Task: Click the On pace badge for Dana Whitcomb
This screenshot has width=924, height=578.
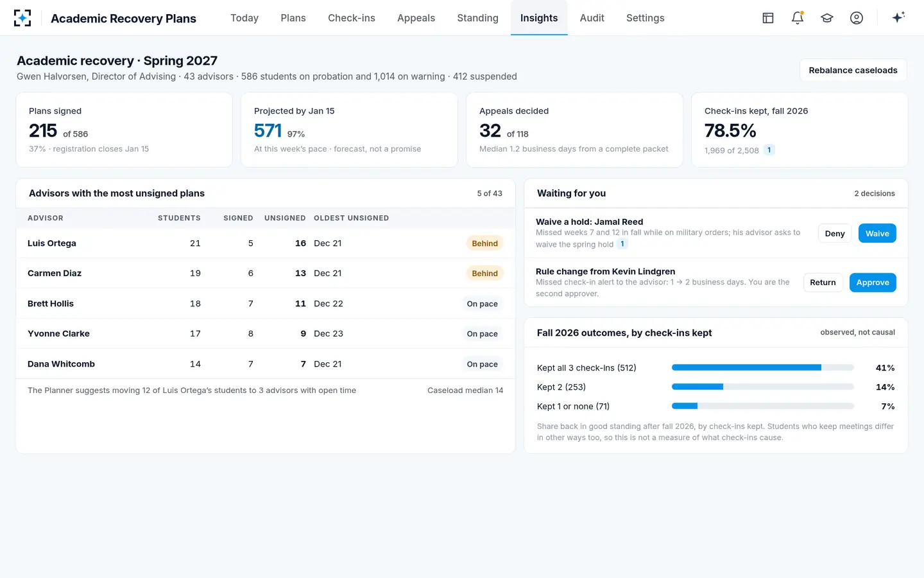Action: point(482,364)
